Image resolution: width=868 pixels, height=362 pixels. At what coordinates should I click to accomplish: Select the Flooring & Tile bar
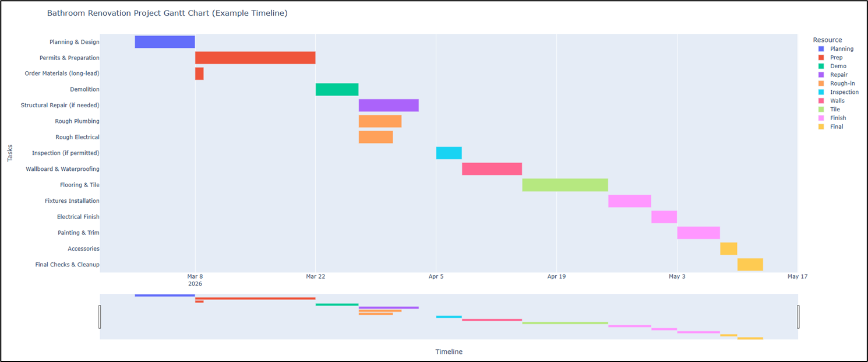(x=565, y=185)
